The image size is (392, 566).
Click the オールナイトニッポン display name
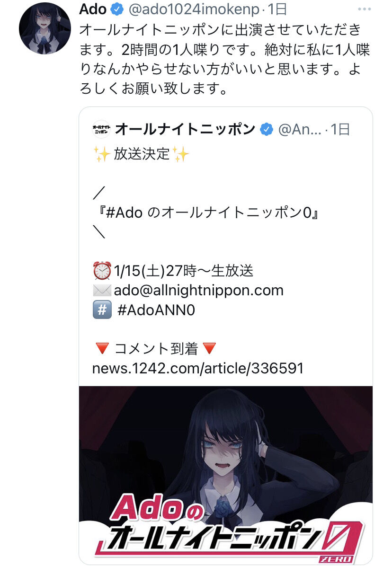[x=185, y=129]
